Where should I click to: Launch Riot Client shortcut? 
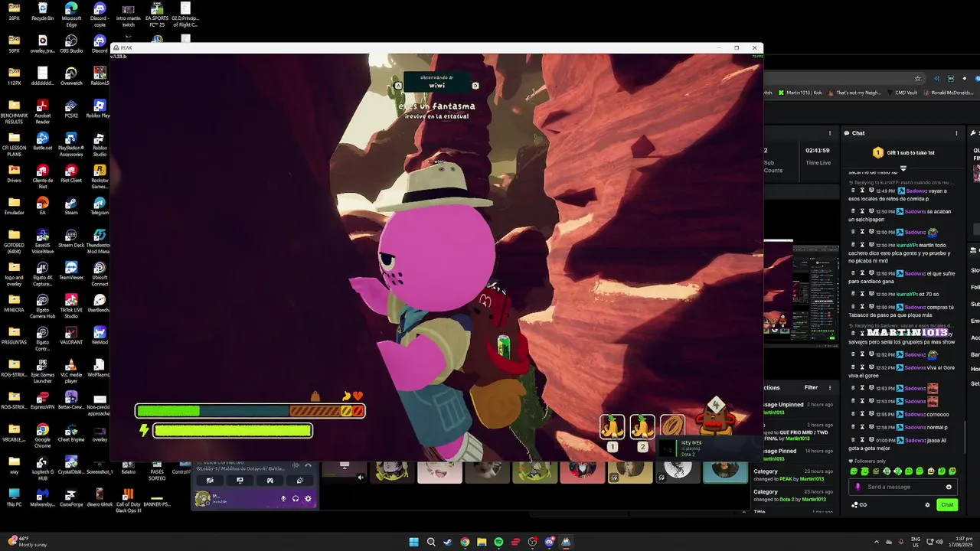71,174
